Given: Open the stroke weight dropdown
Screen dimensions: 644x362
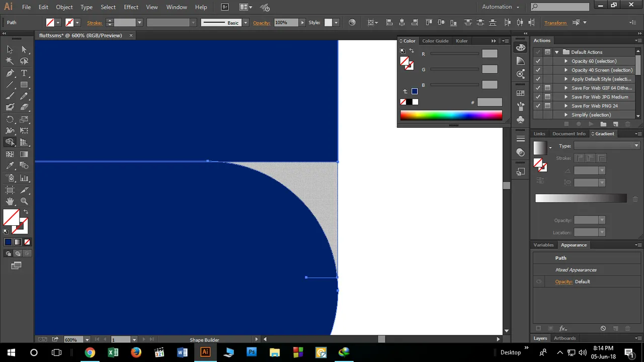Looking at the screenshot, I should [x=139, y=23].
